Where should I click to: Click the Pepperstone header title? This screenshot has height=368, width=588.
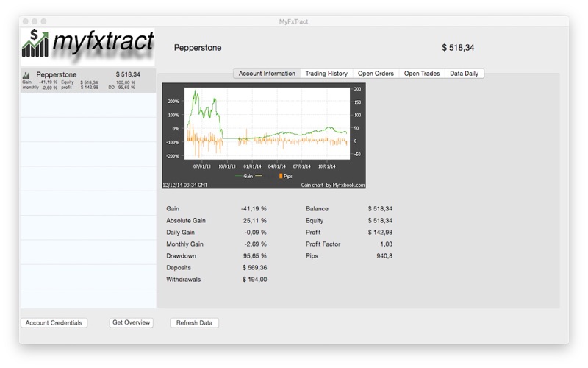pos(198,48)
